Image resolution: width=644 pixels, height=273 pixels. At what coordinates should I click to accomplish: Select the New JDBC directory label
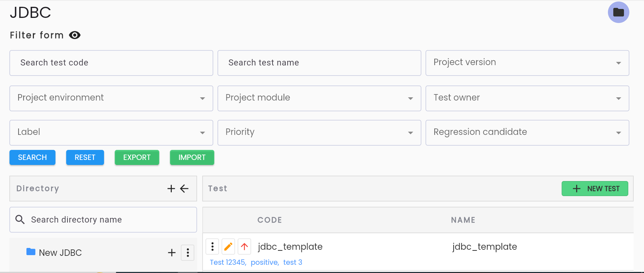click(x=60, y=253)
